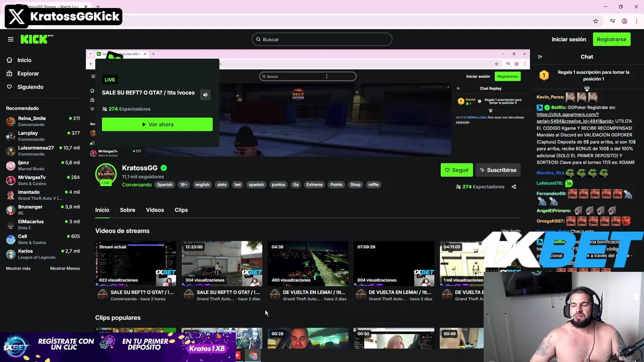Expand leaderboard arrow under gift banner

click(x=587, y=88)
